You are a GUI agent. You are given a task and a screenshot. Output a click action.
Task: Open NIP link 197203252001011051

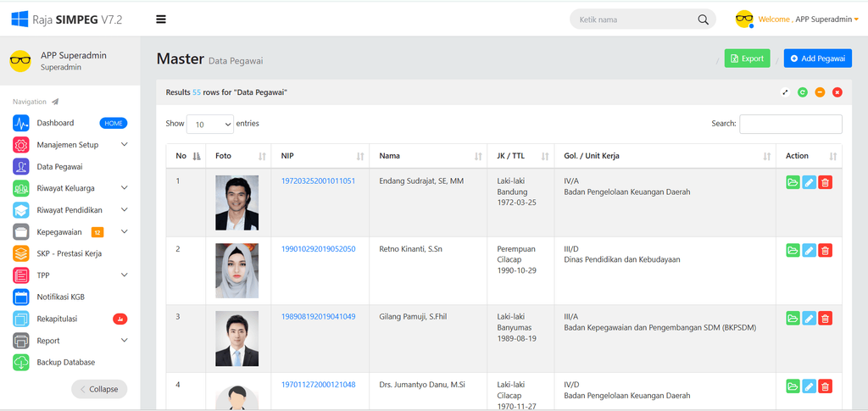click(319, 181)
